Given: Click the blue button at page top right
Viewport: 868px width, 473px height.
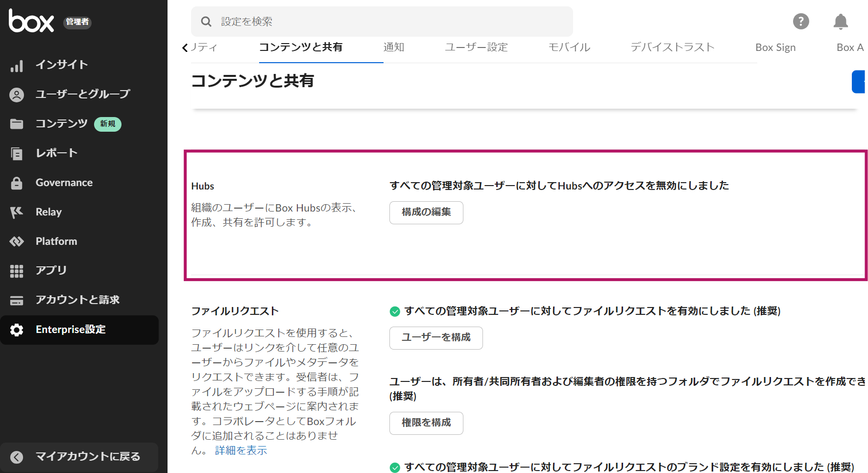Looking at the screenshot, I should [859, 82].
